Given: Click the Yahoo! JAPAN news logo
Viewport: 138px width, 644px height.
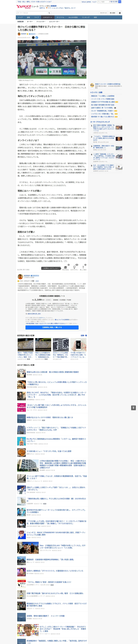Looking at the screenshot, I should point(27,7).
